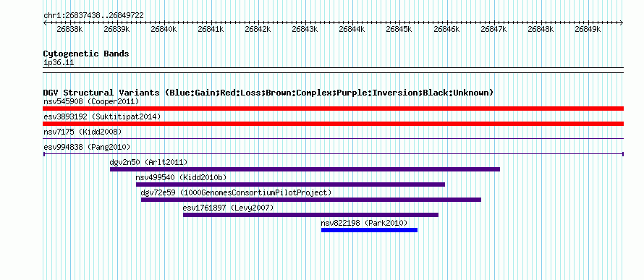Image resolution: width=644 pixels, height=280 pixels.
Task: Click the purple dgv72e59 inversion bar
Action: [311, 200]
